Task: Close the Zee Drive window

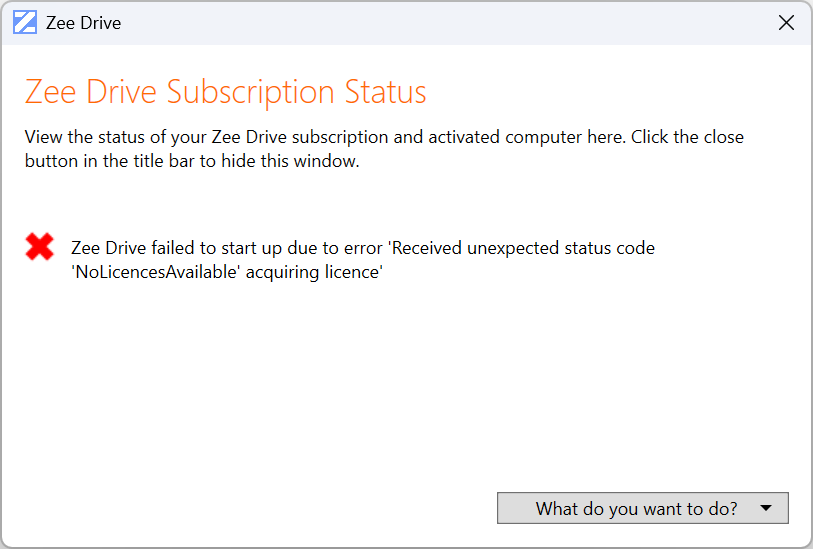Action: coord(786,22)
